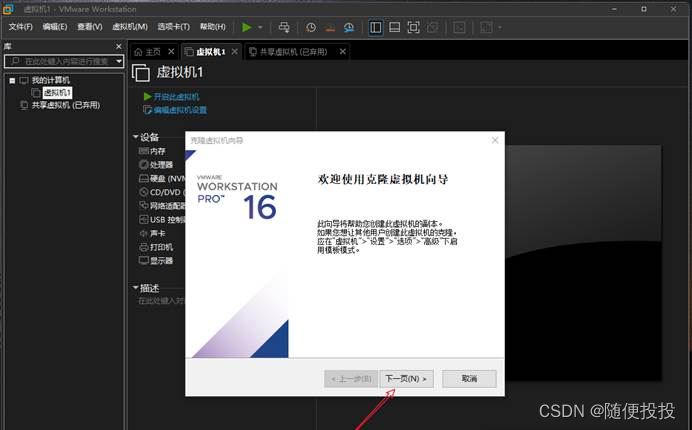Select the CD/DVD device row
The image size is (692, 430).
pos(162,192)
